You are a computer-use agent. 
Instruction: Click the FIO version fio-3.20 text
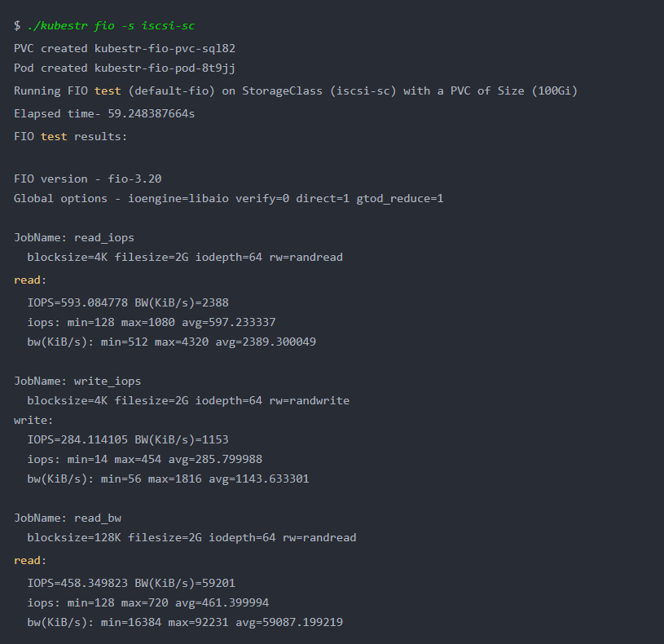(134, 179)
